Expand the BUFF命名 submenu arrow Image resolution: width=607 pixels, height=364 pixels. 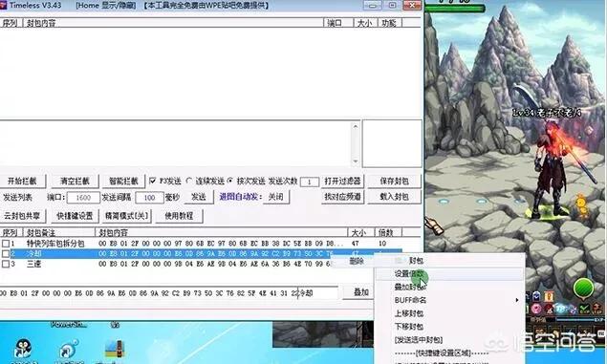point(517,300)
